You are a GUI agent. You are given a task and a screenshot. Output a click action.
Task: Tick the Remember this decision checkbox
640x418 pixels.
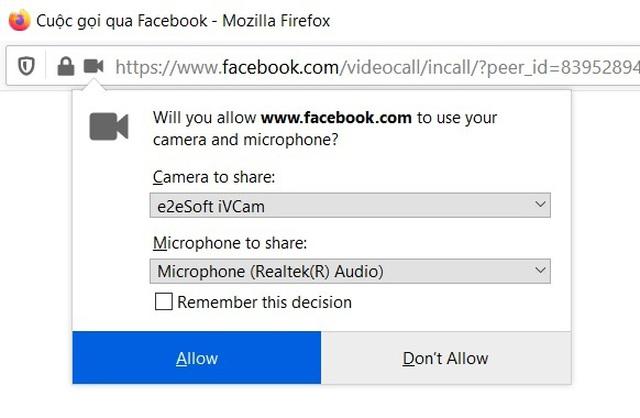(164, 301)
